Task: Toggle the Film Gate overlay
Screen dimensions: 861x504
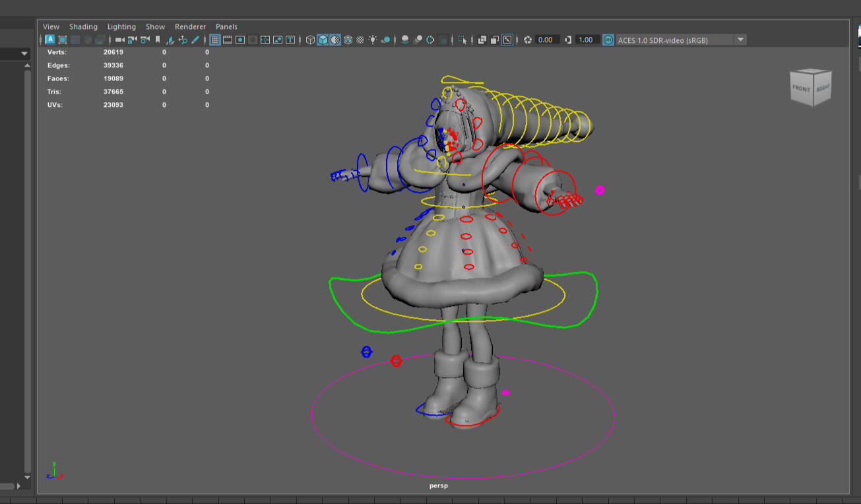Action: click(228, 40)
